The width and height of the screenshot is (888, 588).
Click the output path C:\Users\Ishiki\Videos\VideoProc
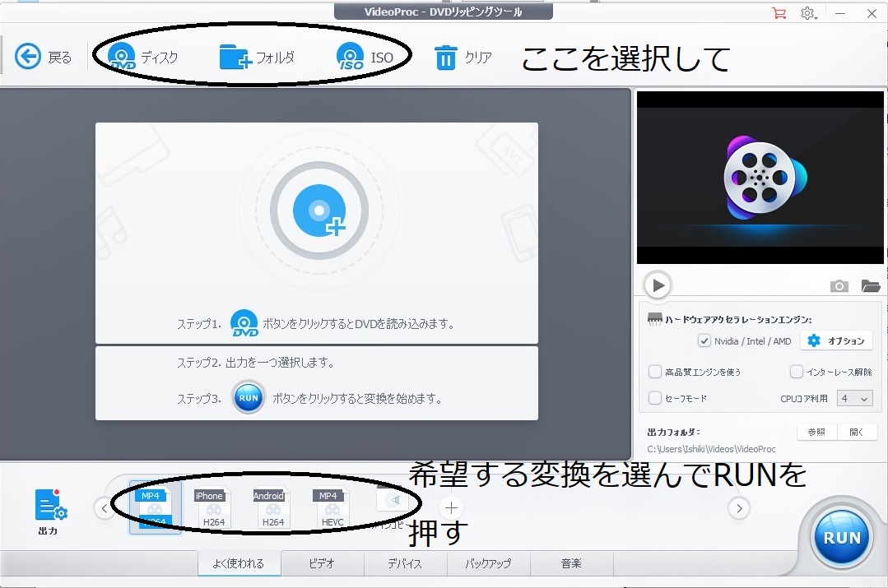click(x=711, y=449)
